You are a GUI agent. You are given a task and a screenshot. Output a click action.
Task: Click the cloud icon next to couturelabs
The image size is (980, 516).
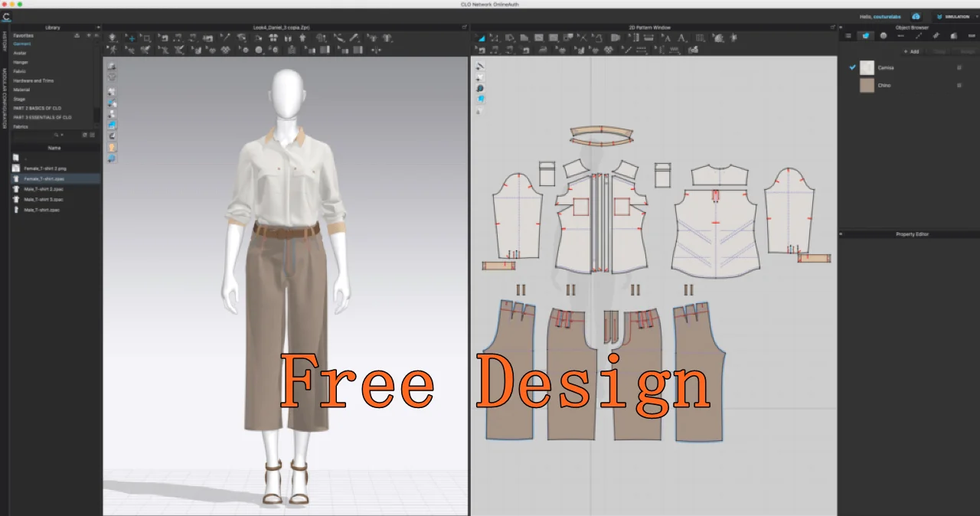916,16
